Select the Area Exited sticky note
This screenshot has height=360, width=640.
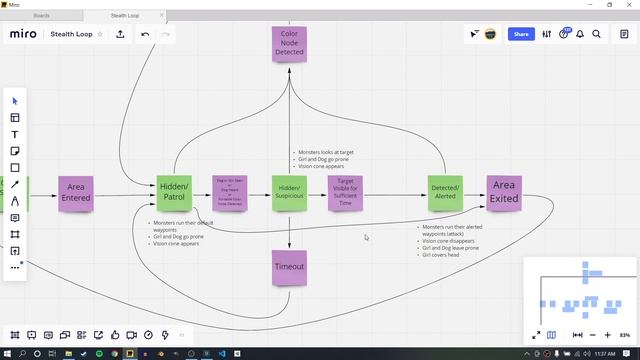click(504, 193)
